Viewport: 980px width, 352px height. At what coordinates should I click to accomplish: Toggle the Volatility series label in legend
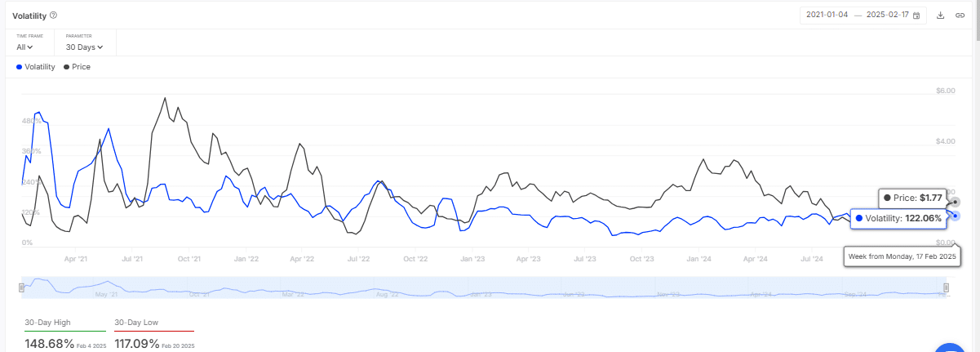(40, 67)
